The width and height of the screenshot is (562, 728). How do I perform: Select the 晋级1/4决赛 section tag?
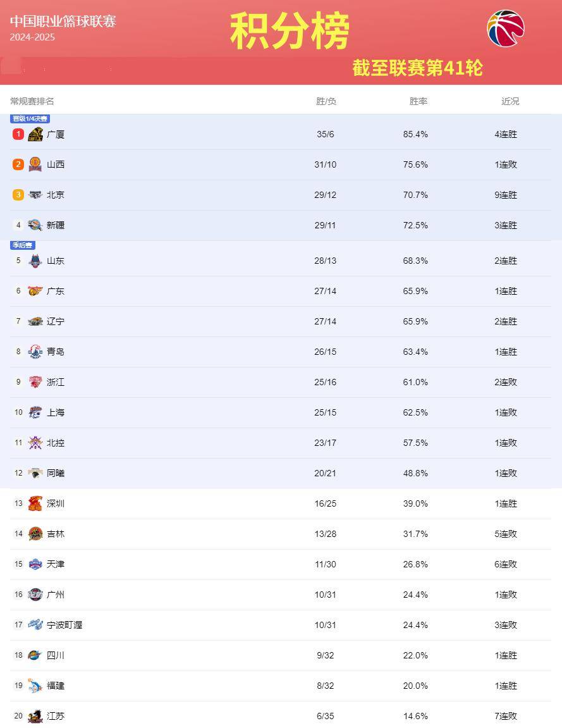click(30, 118)
